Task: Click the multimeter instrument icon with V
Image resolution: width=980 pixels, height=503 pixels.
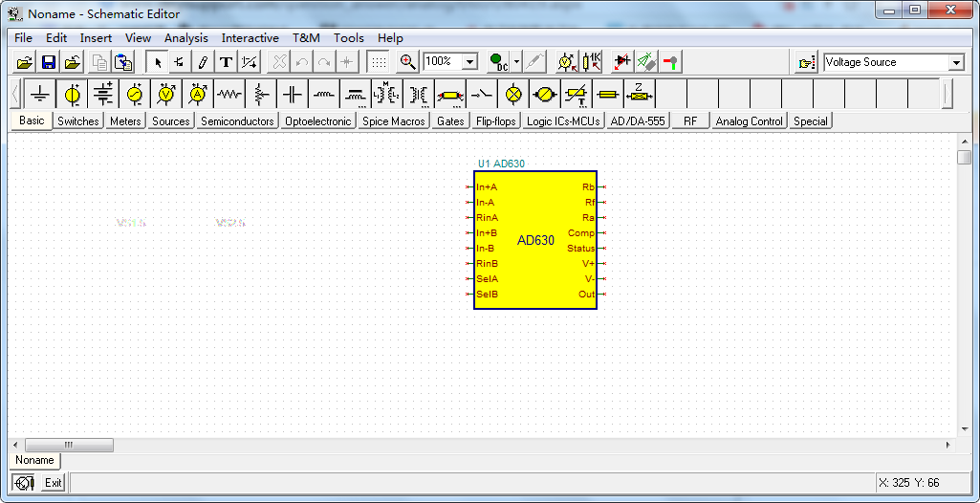Action: pyautogui.click(x=567, y=62)
